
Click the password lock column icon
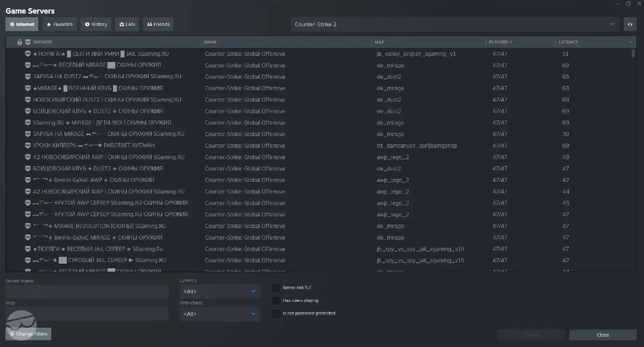[20, 42]
